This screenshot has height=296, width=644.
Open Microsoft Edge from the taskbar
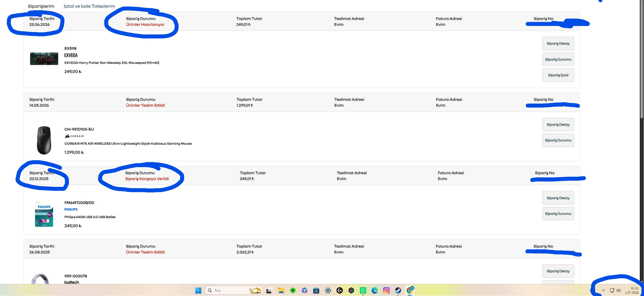(375, 290)
